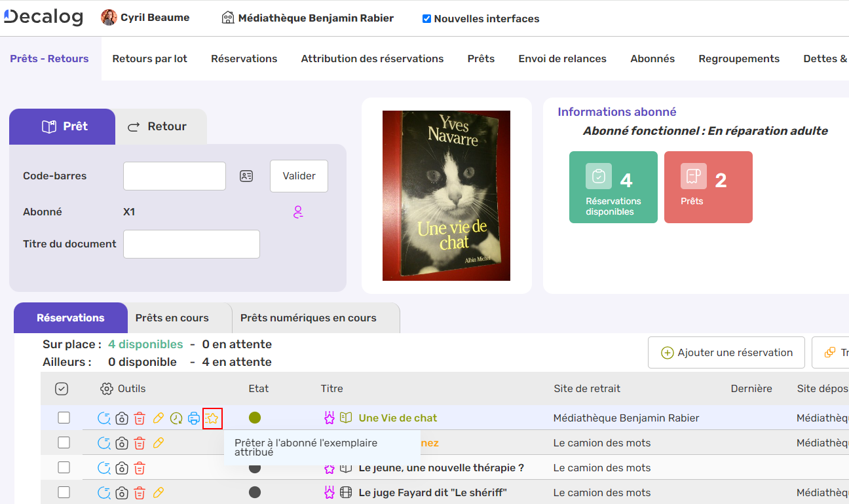Viewport: 849px width, 504px height.
Task: Click inside the Titre du document field
Action: [191, 243]
